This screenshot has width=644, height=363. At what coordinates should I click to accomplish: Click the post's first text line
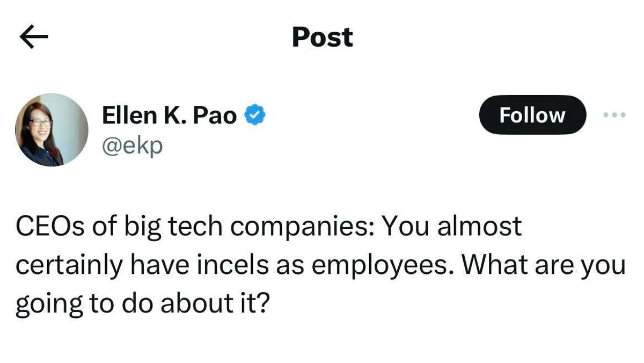click(268, 227)
